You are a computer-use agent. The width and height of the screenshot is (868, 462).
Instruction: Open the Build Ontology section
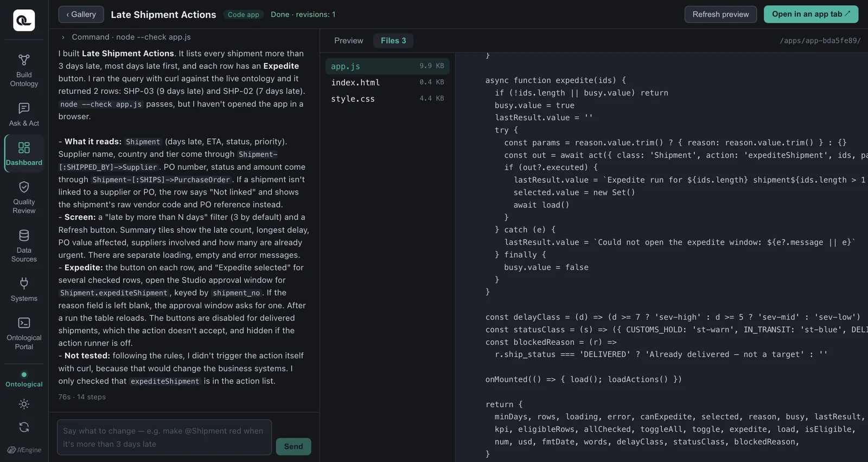[x=24, y=70]
